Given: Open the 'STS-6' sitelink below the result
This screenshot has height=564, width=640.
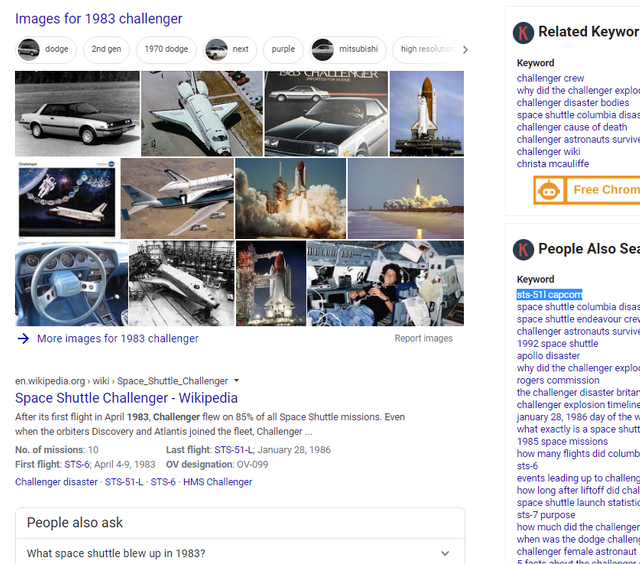Looking at the screenshot, I should [163, 482].
